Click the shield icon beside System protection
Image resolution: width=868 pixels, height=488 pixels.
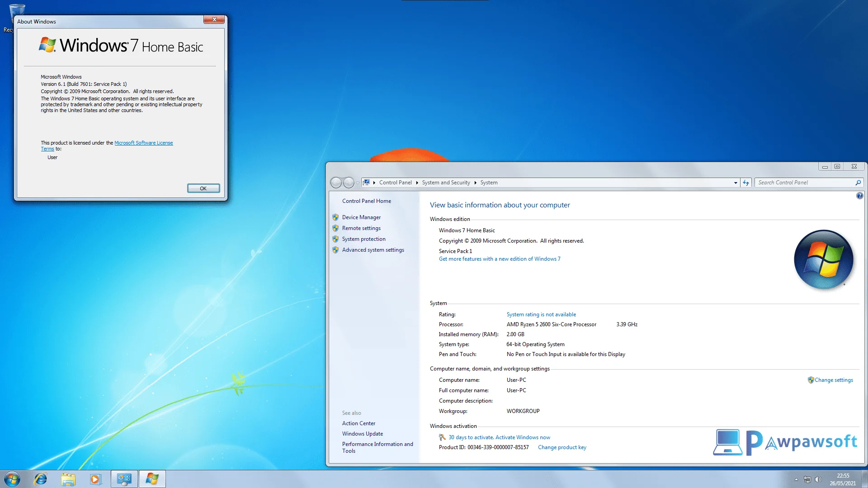pyautogui.click(x=335, y=239)
